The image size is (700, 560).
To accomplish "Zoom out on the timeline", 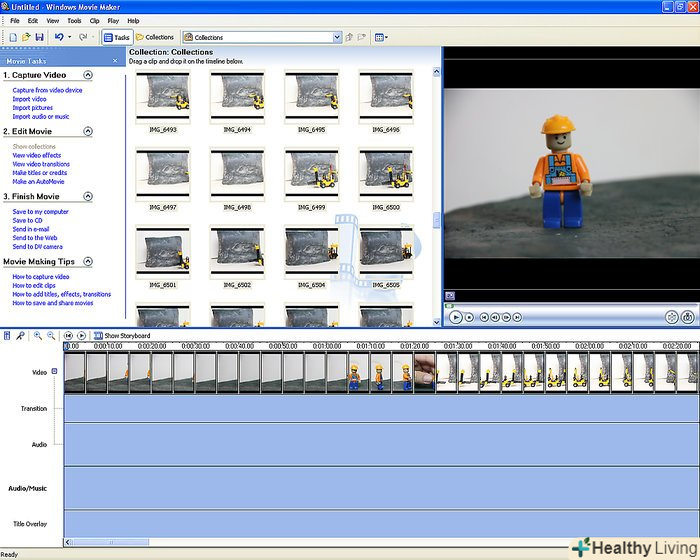I will (x=50, y=336).
